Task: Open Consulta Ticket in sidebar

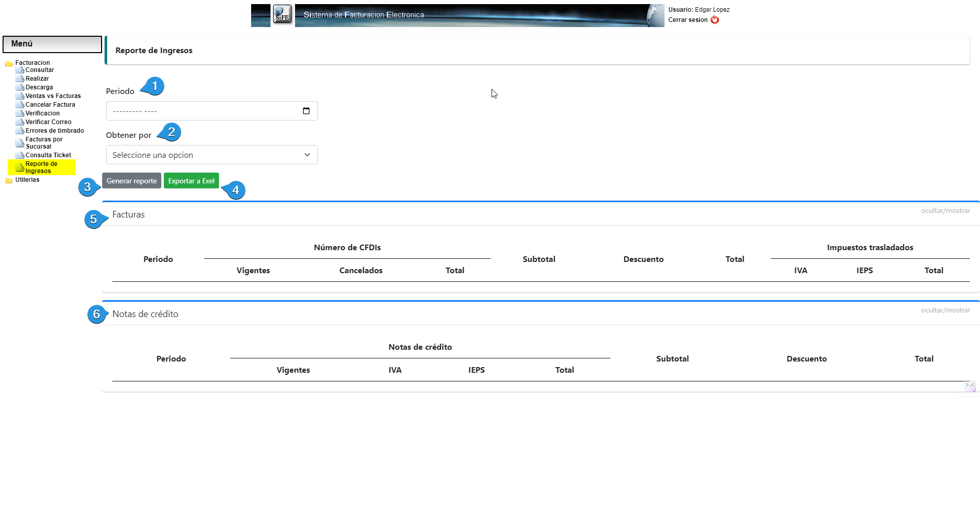Action: pyautogui.click(x=48, y=155)
